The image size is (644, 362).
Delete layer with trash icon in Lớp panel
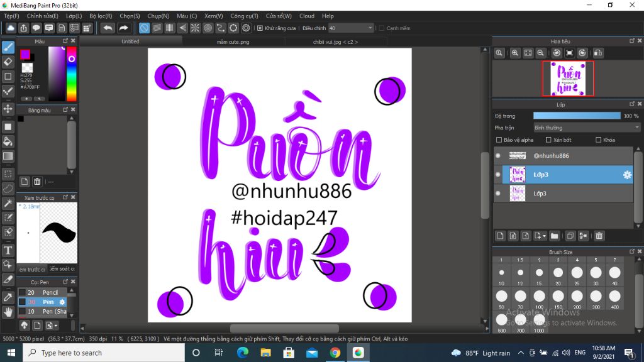coord(599,236)
